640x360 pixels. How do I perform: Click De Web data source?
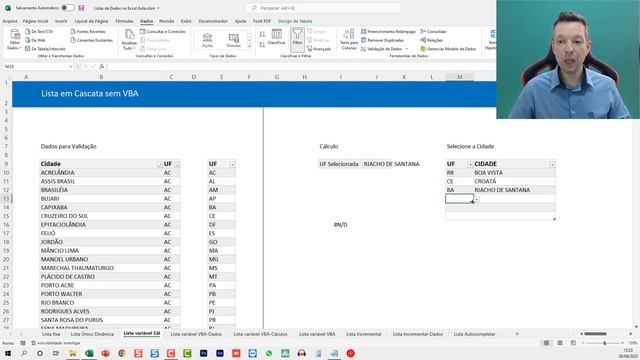point(36,40)
